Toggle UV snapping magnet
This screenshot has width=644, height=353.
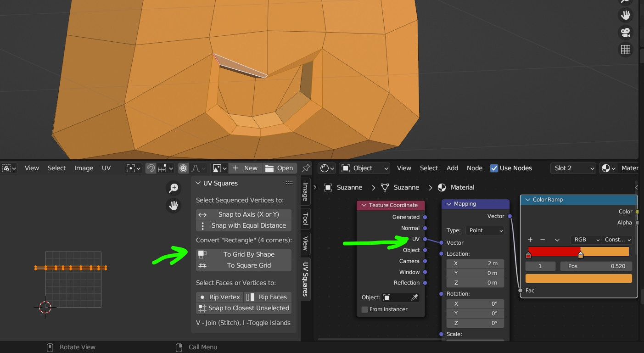pyautogui.click(x=151, y=168)
